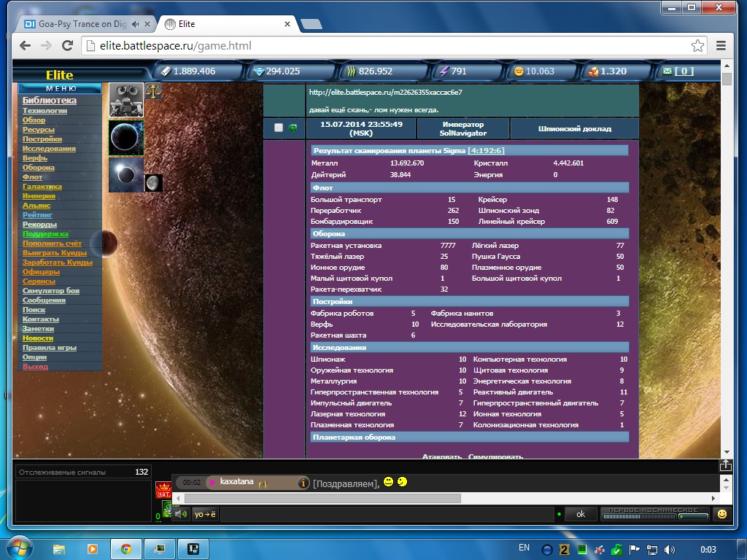
Task: Open the Новости menu link
Action: pos(38,338)
